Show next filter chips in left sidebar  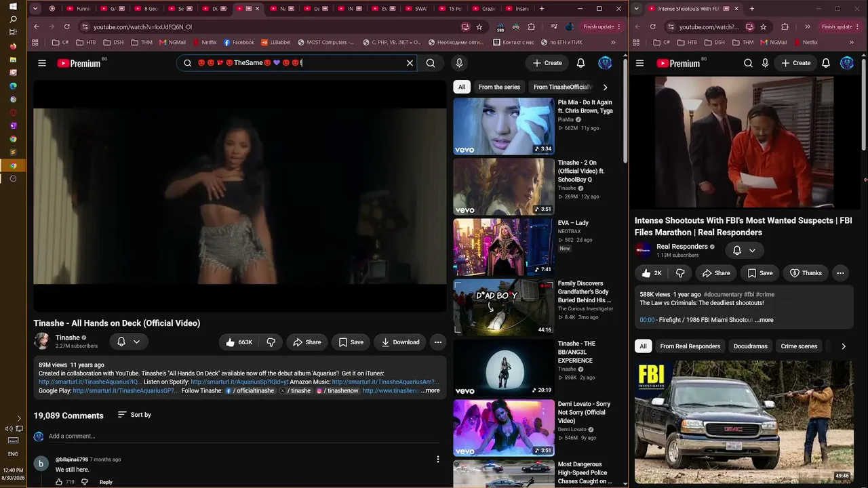(605, 87)
